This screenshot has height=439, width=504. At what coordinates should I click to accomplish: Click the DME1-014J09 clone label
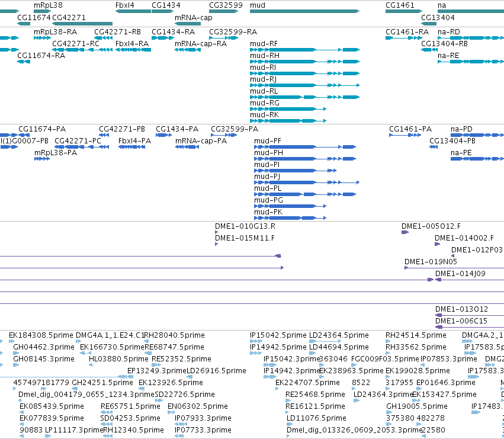tap(460, 274)
